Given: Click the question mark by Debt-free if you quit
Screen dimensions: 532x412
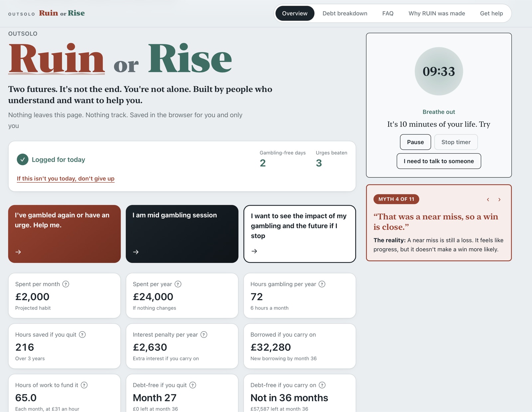Looking at the screenshot, I should (x=193, y=385).
